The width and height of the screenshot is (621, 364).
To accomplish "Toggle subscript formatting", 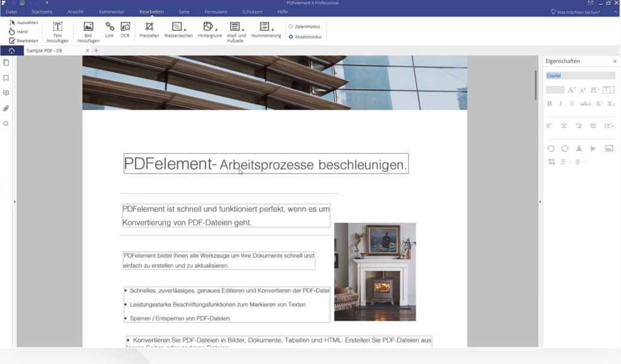I will pyautogui.click(x=611, y=104).
